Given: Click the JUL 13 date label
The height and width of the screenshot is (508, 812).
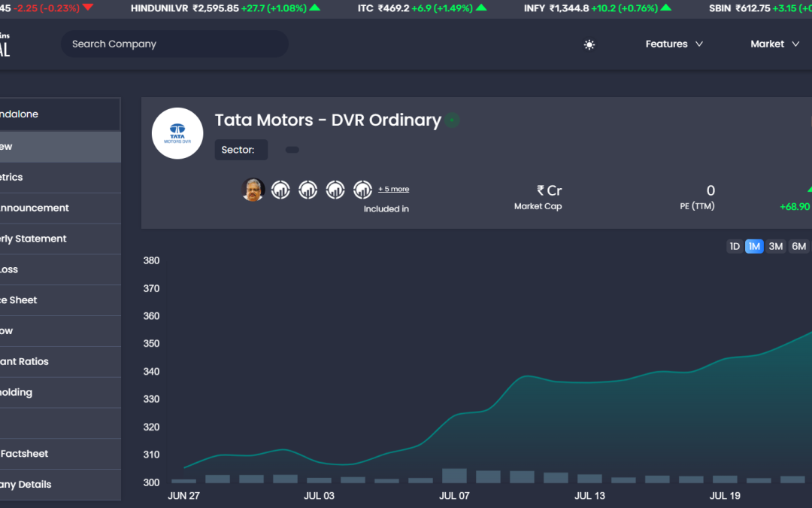Looking at the screenshot, I should pos(589,496).
